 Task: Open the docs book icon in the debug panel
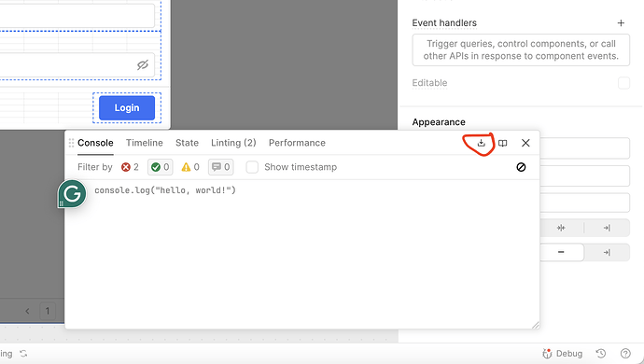pos(502,143)
